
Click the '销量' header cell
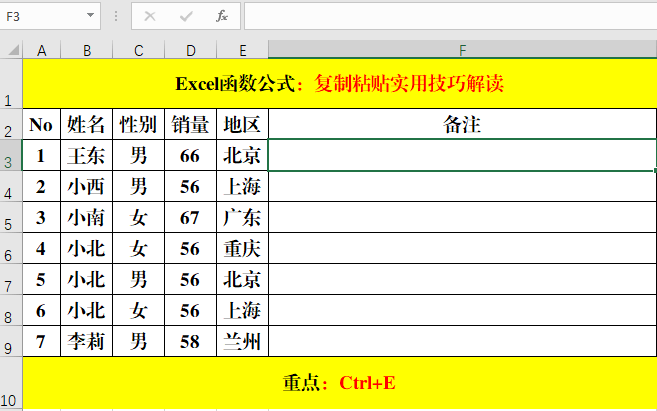point(191,124)
